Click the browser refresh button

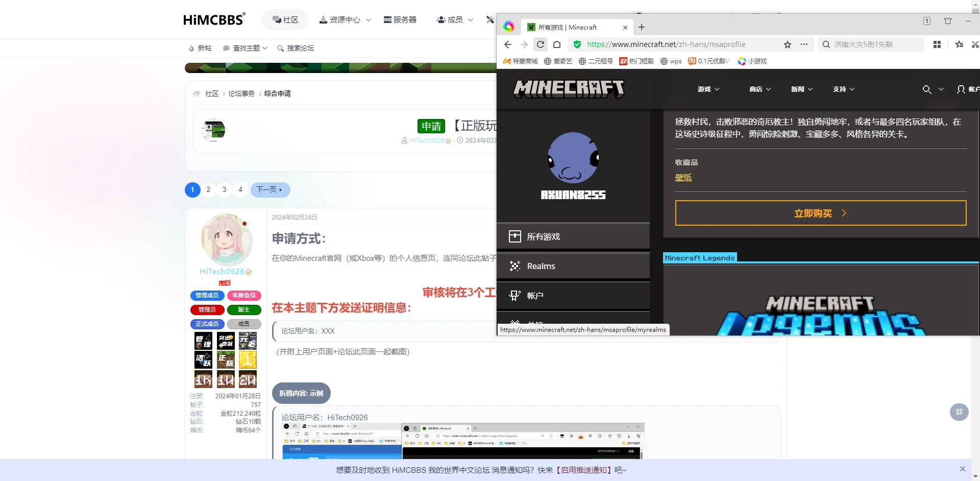[x=541, y=44]
